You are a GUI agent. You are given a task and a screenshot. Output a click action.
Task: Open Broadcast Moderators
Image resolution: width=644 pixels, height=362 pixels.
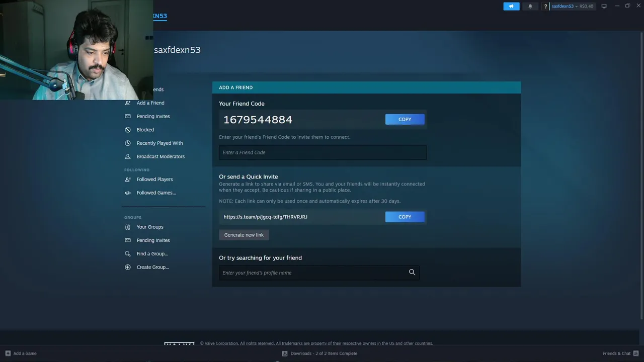[160, 156]
